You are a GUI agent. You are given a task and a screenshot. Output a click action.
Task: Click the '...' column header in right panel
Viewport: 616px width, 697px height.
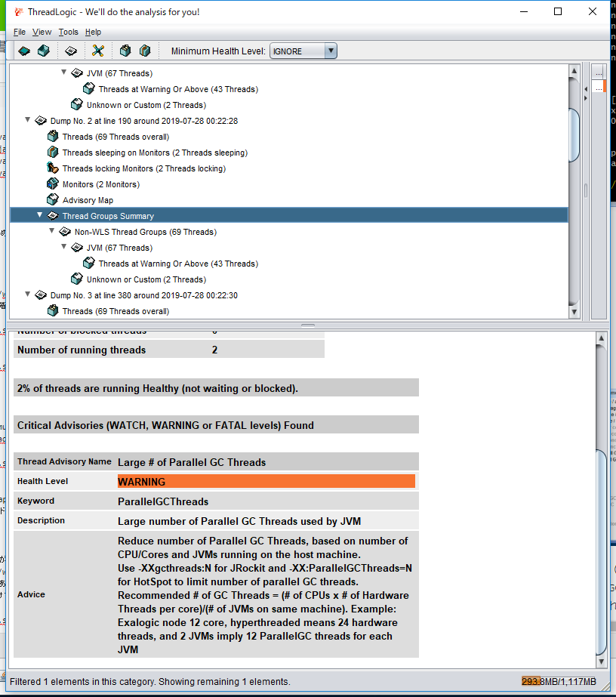599,72
